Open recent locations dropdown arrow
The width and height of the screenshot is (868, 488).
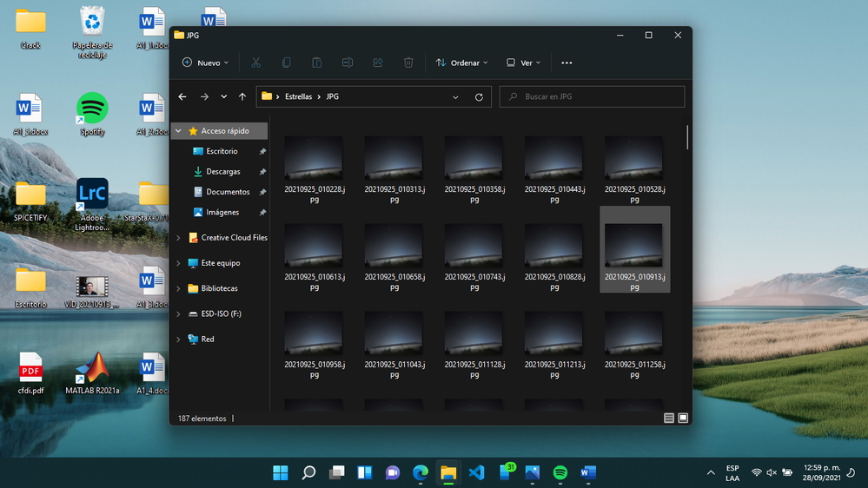click(x=223, y=96)
